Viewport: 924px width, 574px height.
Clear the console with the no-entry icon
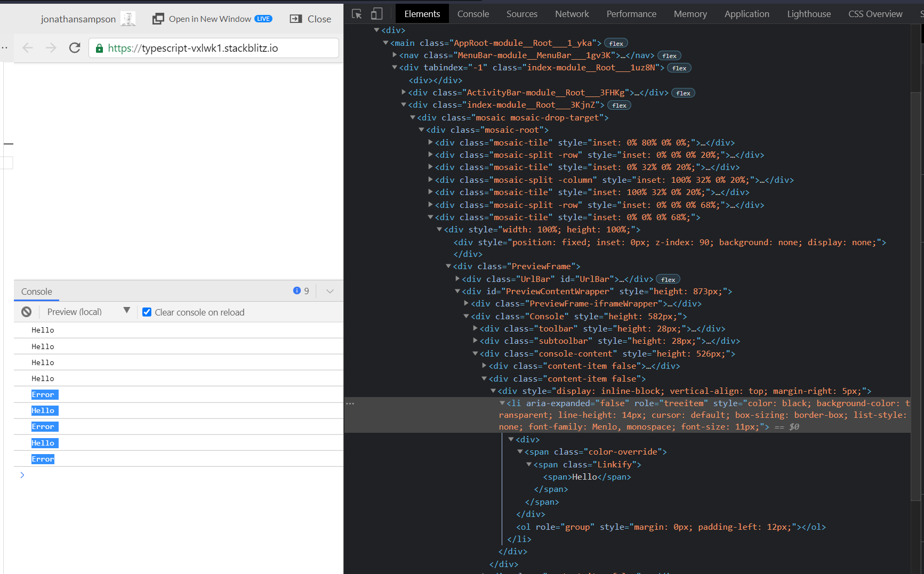[26, 311]
